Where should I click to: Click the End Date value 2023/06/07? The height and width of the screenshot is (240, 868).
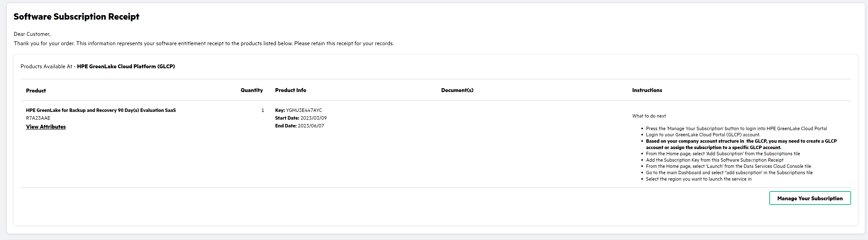(x=311, y=126)
